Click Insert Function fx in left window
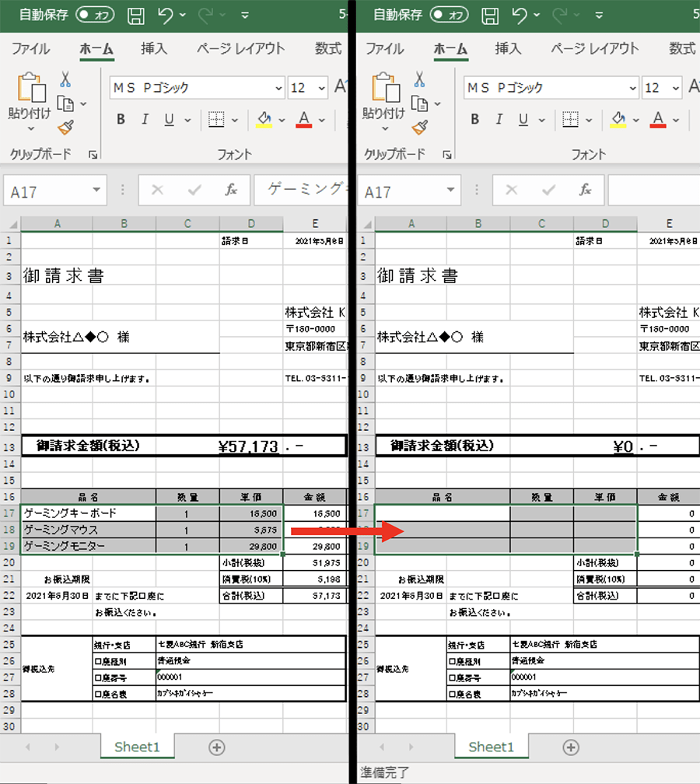This screenshot has height=784, width=700. [230, 190]
